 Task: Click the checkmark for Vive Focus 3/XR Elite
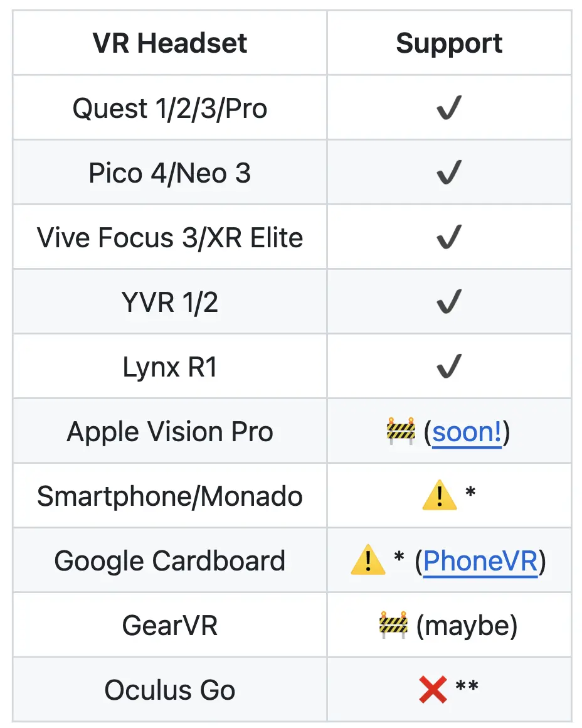[449, 237]
